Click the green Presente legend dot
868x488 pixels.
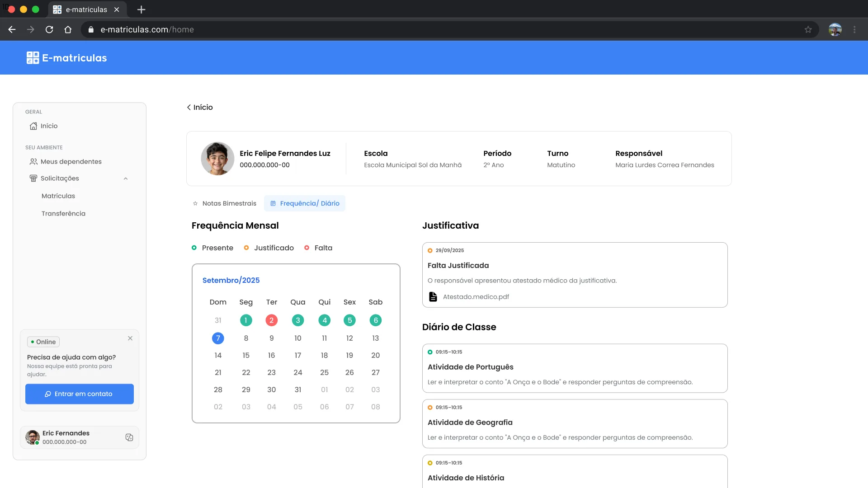click(x=194, y=248)
